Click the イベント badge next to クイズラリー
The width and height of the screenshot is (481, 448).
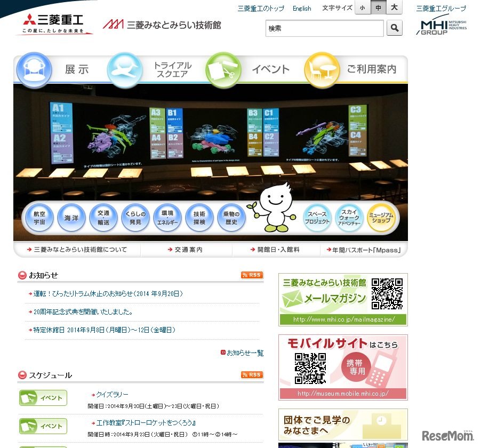point(43,398)
